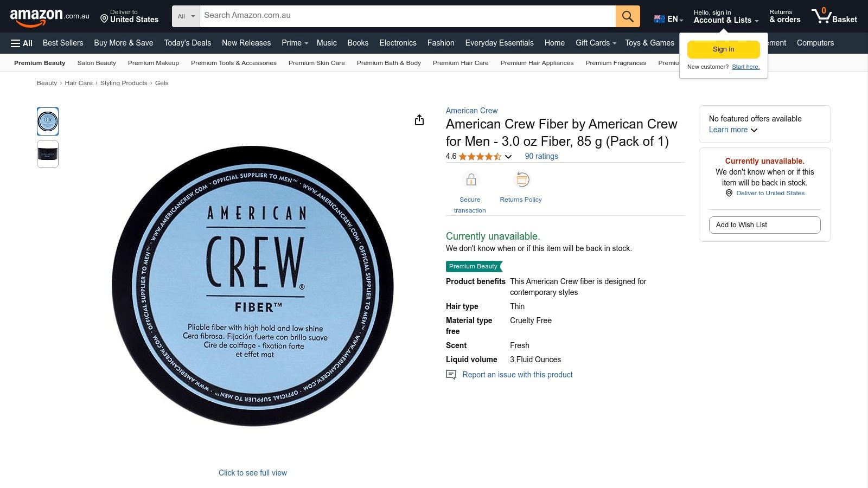
Task: Select the Premium Hair Care category
Action: pyautogui.click(x=460, y=63)
